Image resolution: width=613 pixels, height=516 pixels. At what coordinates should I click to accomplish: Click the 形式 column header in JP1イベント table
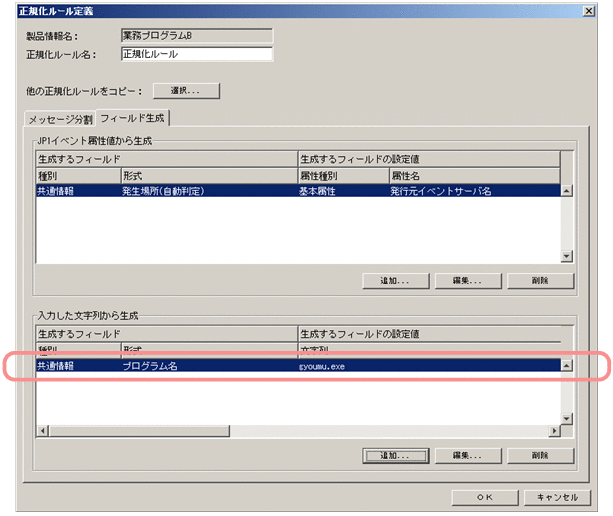point(209,176)
